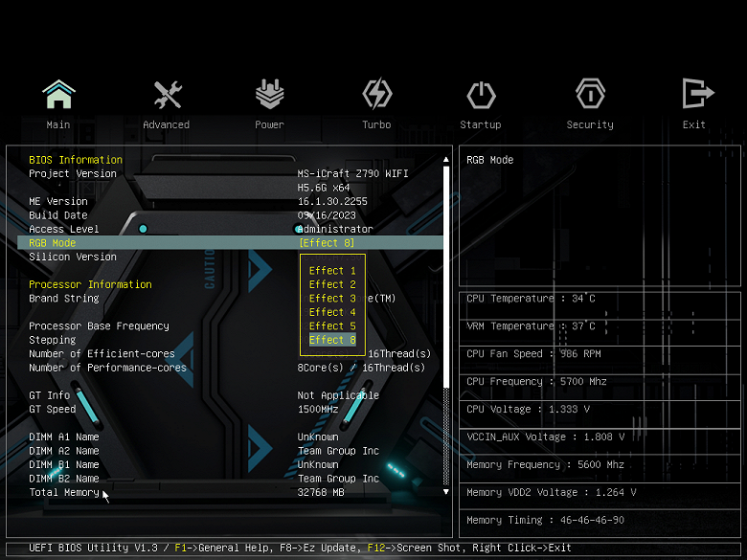Open the Advanced wrench-and-screwdriver icon
Viewport: 747px width, 560px height.
pos(168,94)
